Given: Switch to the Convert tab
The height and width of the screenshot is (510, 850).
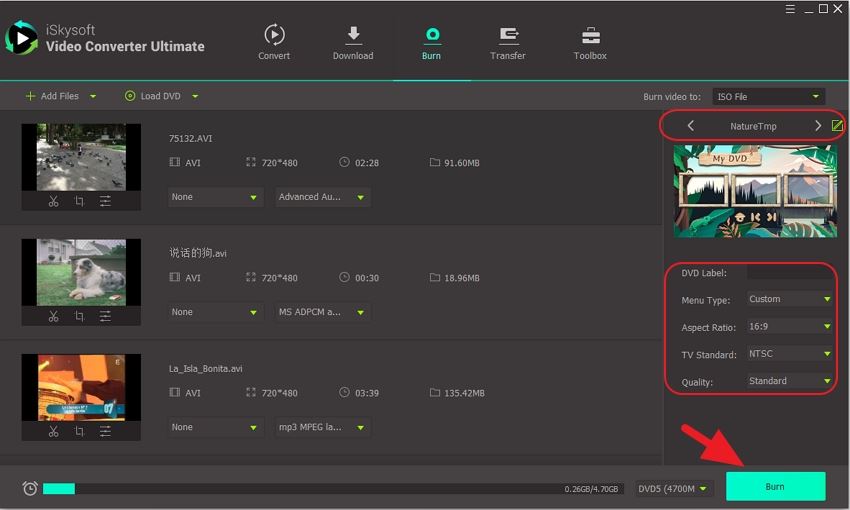Looking at the screenshot, I should [274, 42].
